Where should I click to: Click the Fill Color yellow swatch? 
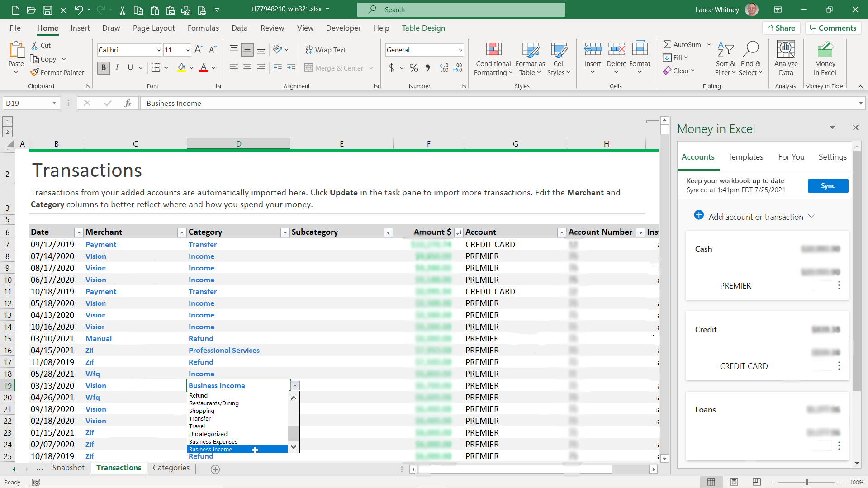[x=181, y=68]
